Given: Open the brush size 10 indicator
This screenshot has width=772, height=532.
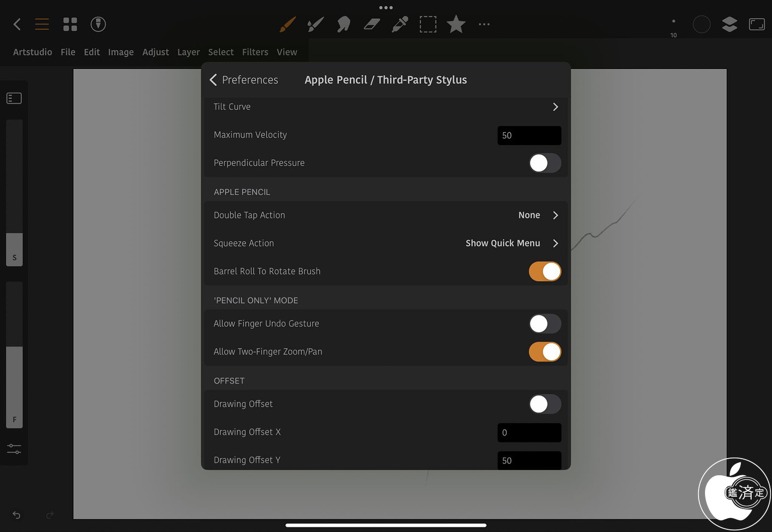Looking at the screenshot, I should point(673,28).
